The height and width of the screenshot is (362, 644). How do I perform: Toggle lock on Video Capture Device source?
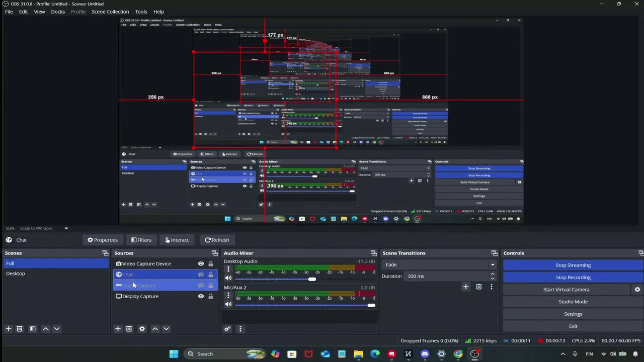point(211,264)
